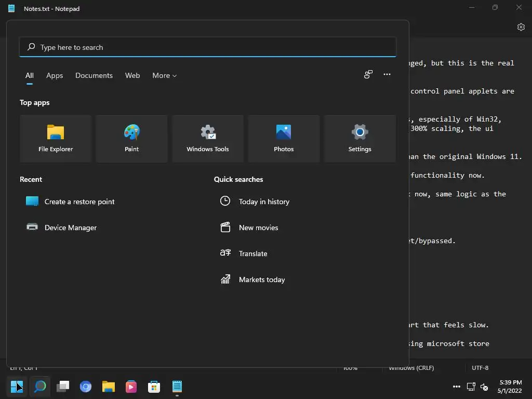Open Microsoft Store on taskbar

pos(154,387)
